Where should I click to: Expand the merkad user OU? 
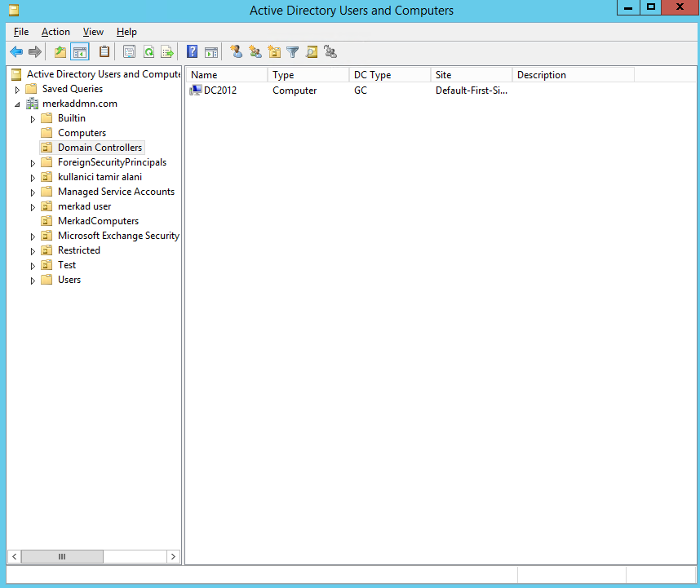tap(33, 207)
